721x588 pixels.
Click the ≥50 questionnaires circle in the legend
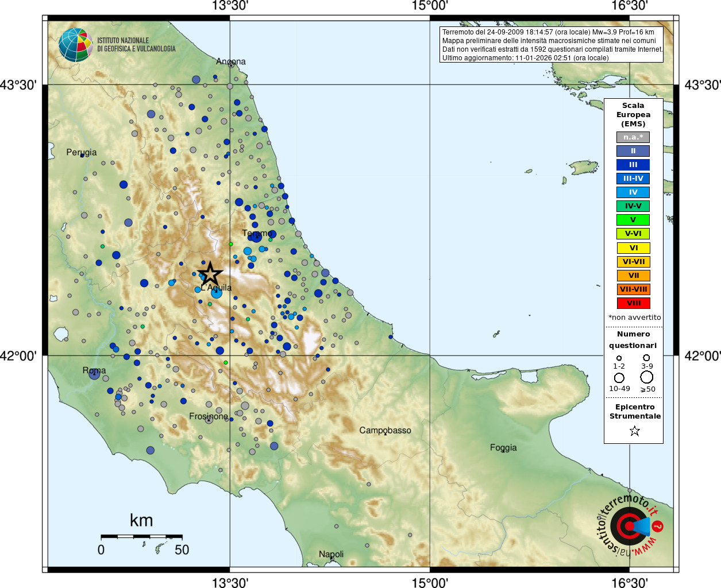click(x=646, y=377)
